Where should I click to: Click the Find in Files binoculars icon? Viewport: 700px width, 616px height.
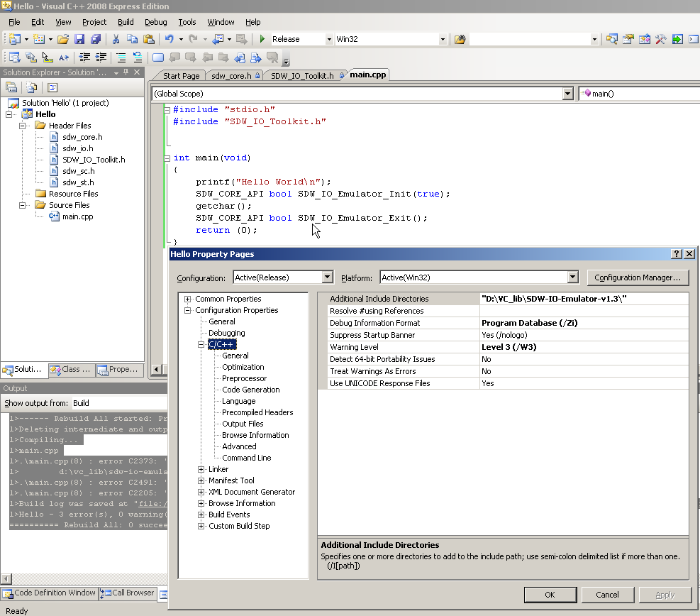tap(460, 39)
